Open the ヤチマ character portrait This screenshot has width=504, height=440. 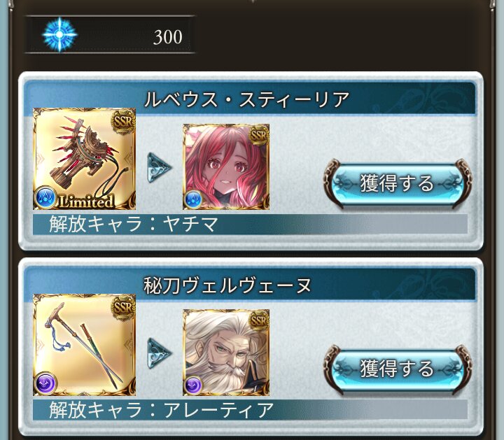[x=226, y=166]
